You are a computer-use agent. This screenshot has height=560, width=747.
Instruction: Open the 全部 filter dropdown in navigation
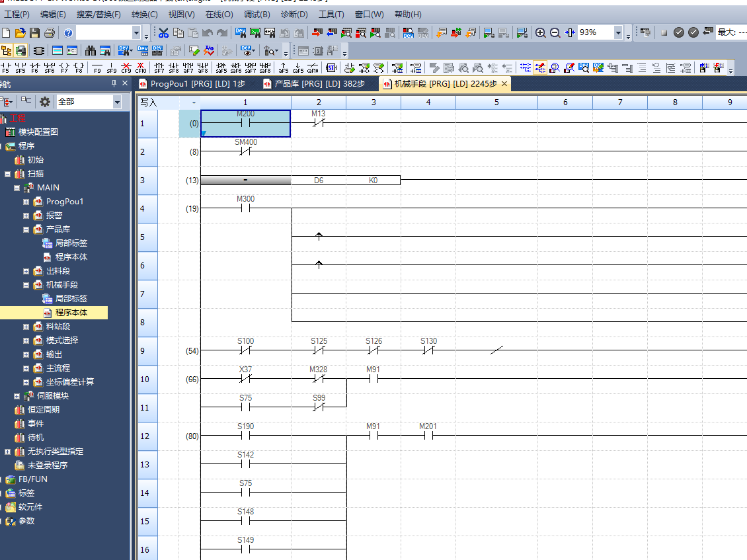pyautogui.click(x=117, y=102)
